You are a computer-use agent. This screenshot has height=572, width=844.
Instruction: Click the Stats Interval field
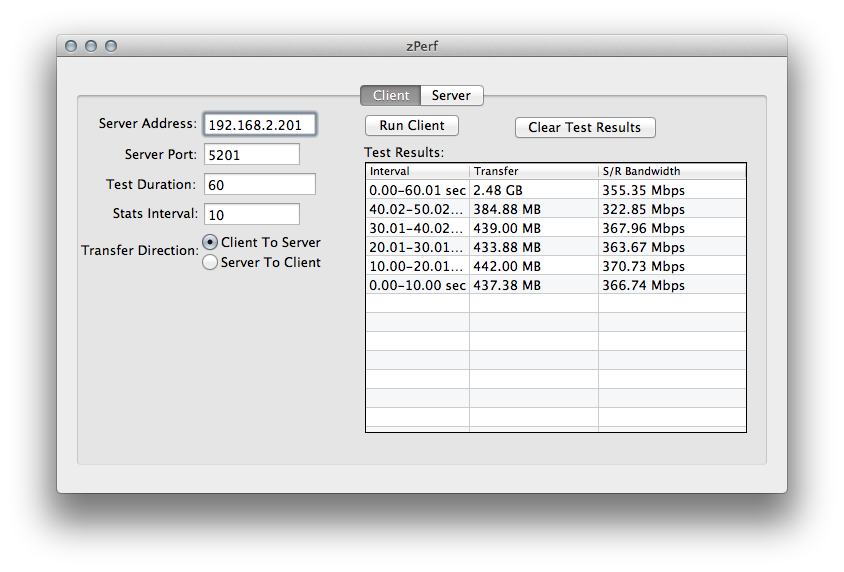[251, 214]
